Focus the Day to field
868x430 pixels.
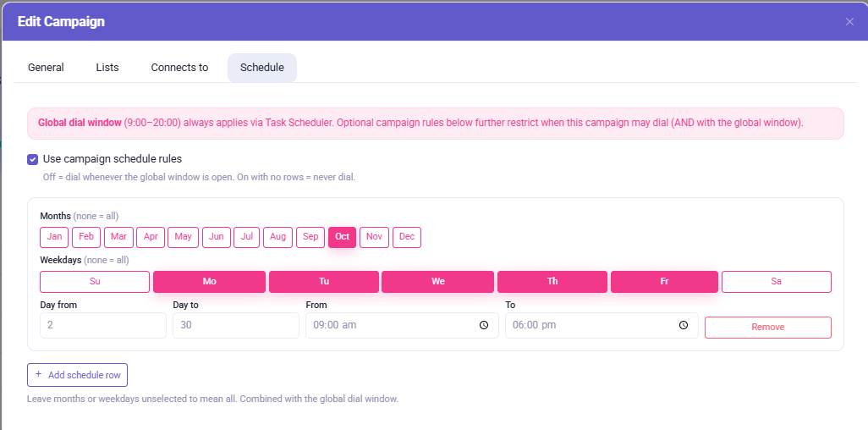coord(236,325)
